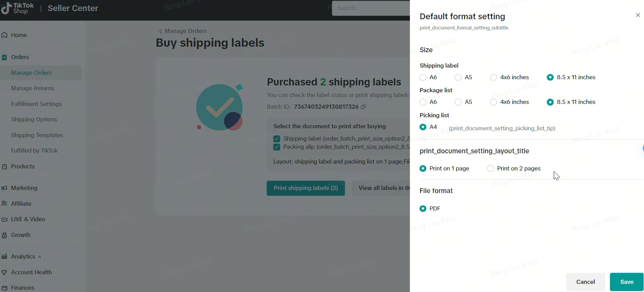Click the TikTok Shop logo icon

(6, 8)
